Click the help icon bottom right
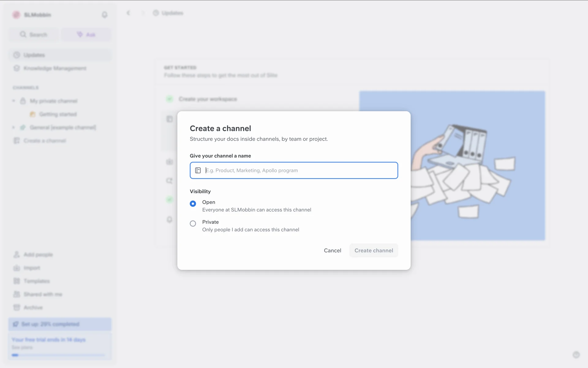The image size is (588, 368). click(576, 355)
